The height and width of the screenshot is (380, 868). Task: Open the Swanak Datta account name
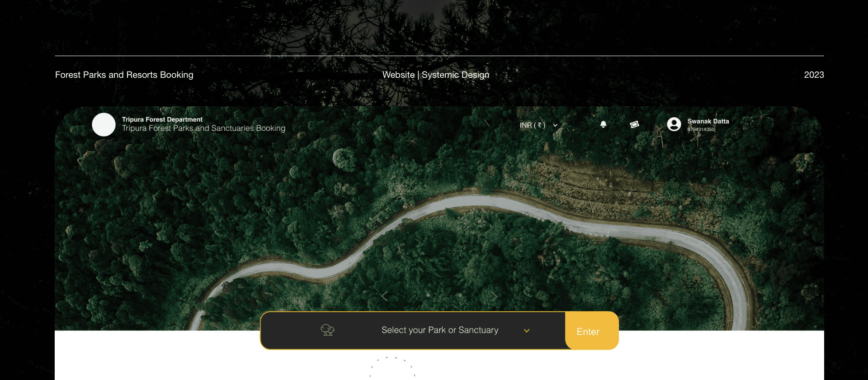708,121
